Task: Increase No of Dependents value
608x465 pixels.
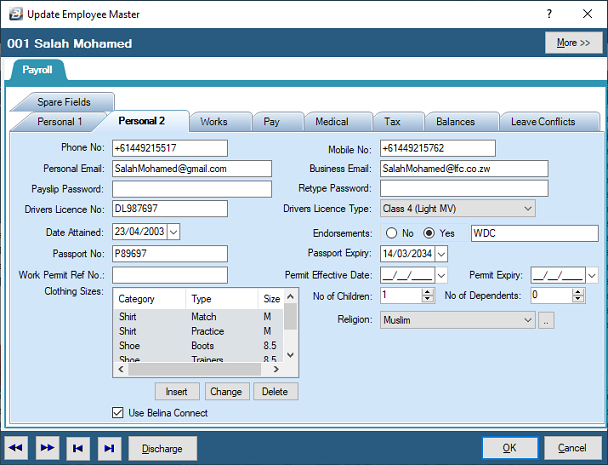Action: tap(578, 292)
